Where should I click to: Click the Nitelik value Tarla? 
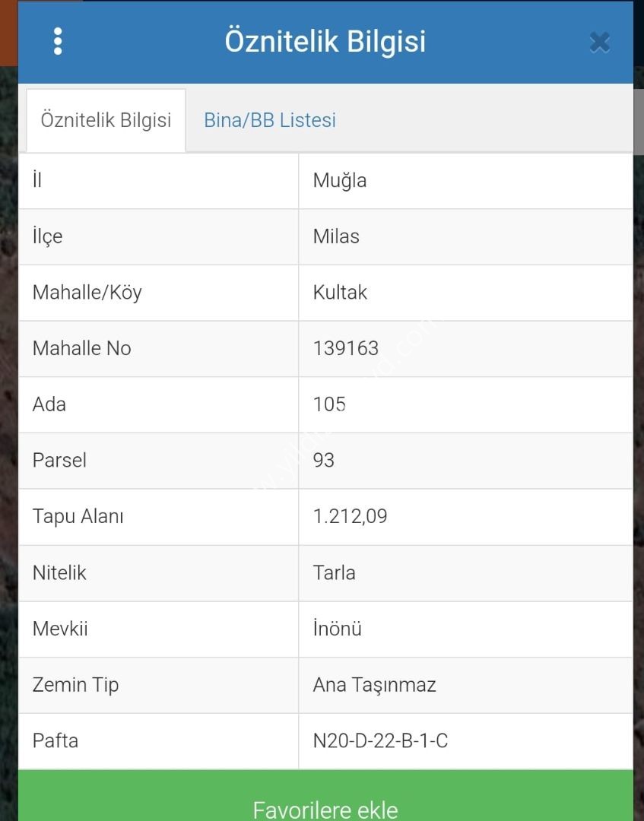tap(334, 573)
